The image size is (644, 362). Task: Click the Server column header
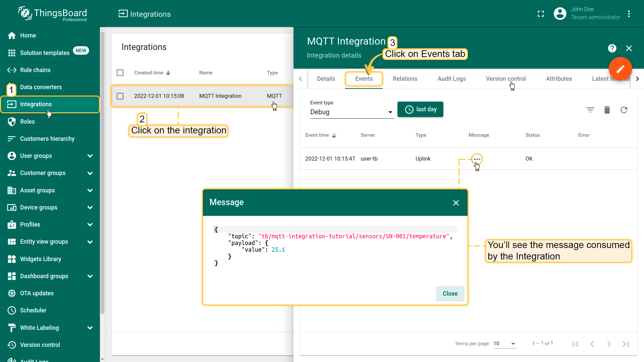pos(368,135)
